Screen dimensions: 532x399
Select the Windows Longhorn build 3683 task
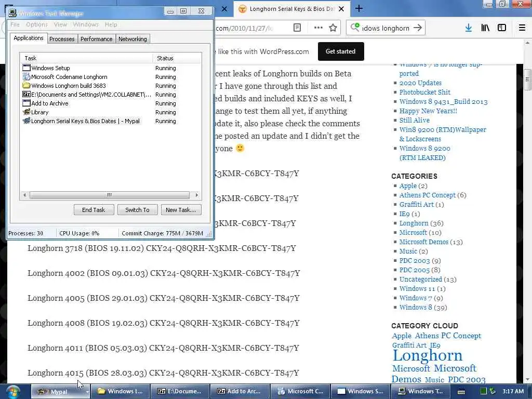pos(110,86)
